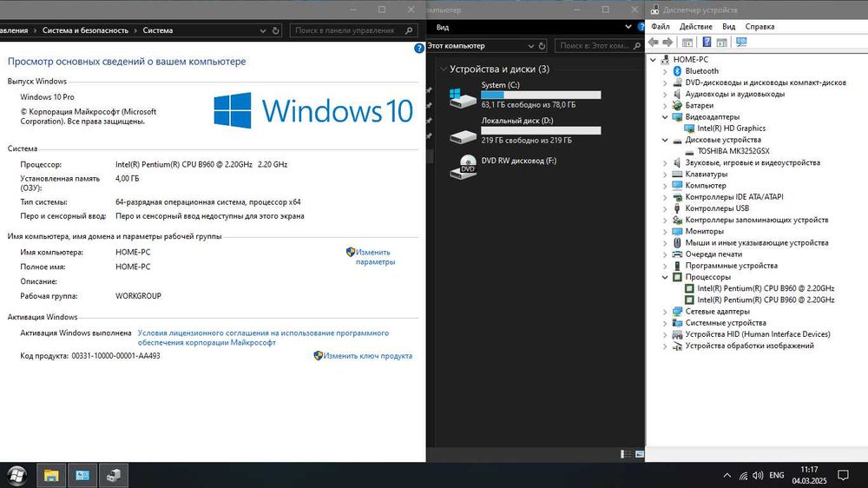
Task: Expand the Клавиатуры node
Action: click(665, 174)
